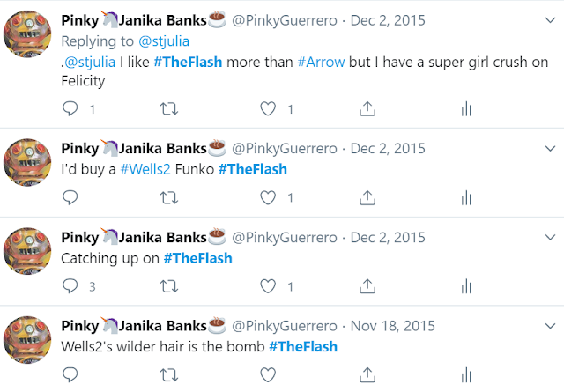This screenshot has width=564, height=392.
Task: Open the chevron menu on the Felicity tweet
Action: point(550,20)
